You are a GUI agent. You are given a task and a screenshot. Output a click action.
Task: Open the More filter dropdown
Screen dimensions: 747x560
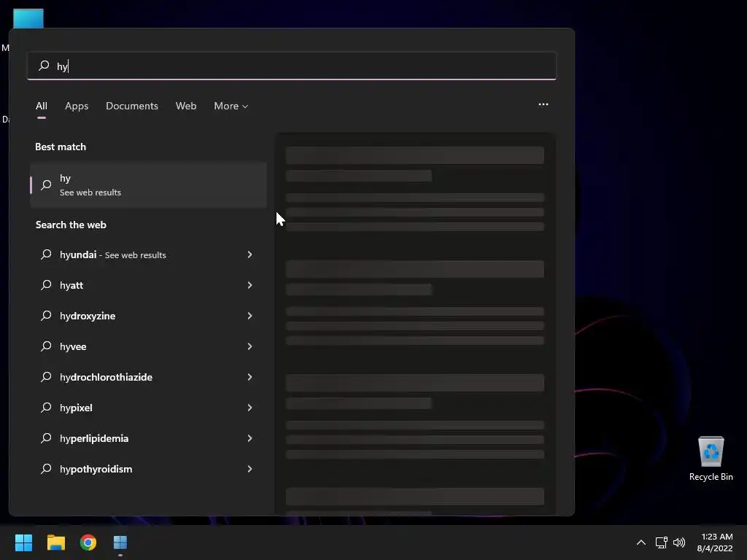(x=231, y=106)
